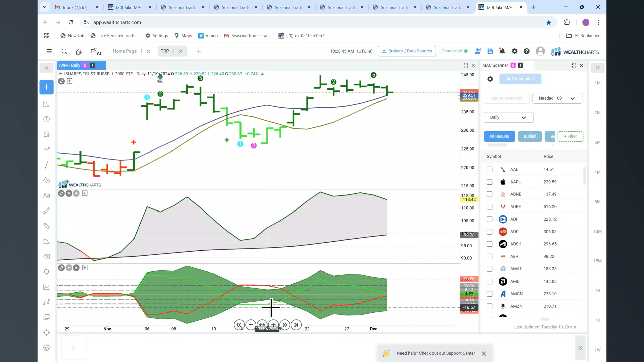This screenshot has height=362, width=644.
Task: Open the user profile avatar
Action: (540, 51)
